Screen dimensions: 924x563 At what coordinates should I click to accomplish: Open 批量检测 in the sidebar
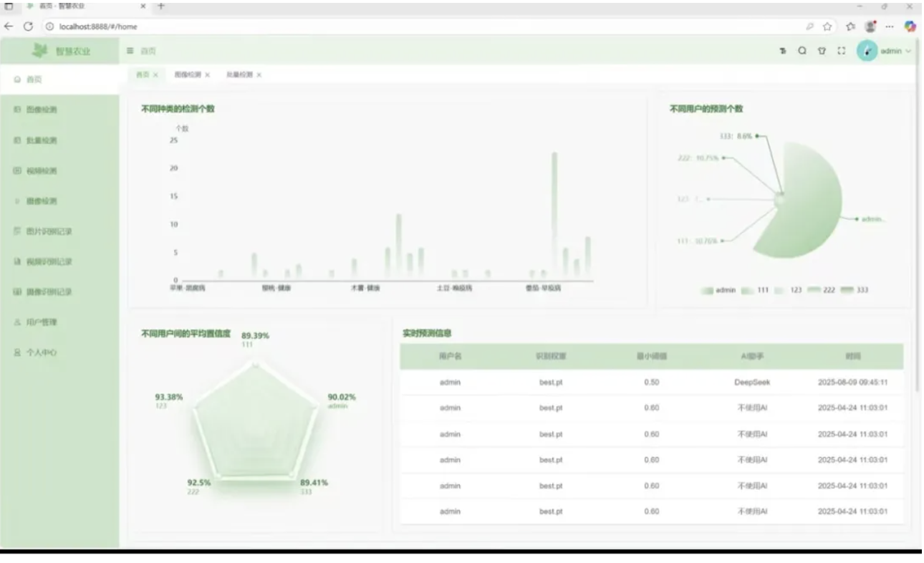pyautogui.click(x=59, y=140)
